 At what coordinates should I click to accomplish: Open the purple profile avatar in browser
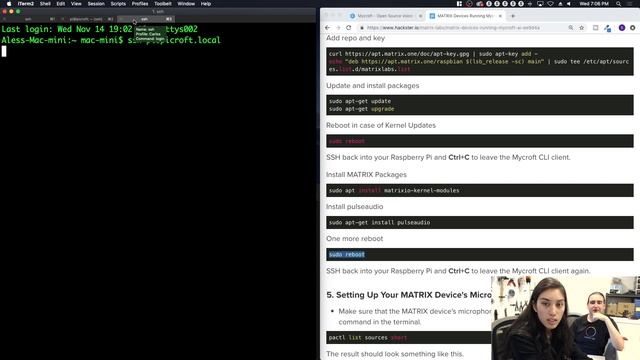(x=622, y=28)
